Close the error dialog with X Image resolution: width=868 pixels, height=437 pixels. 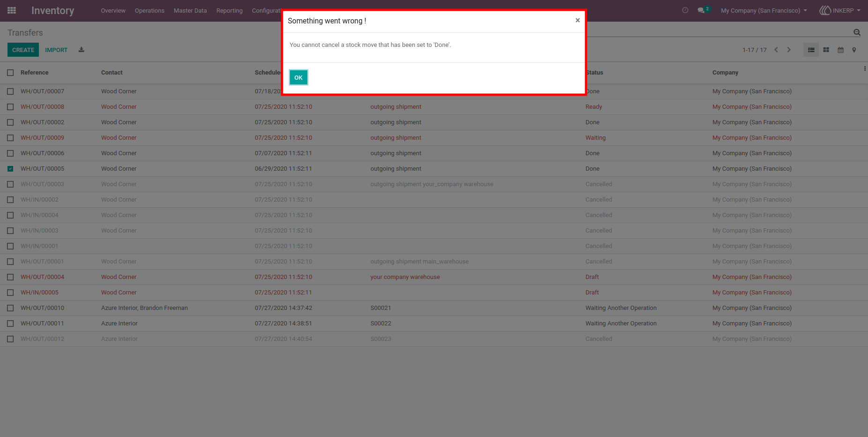[578, 20]
